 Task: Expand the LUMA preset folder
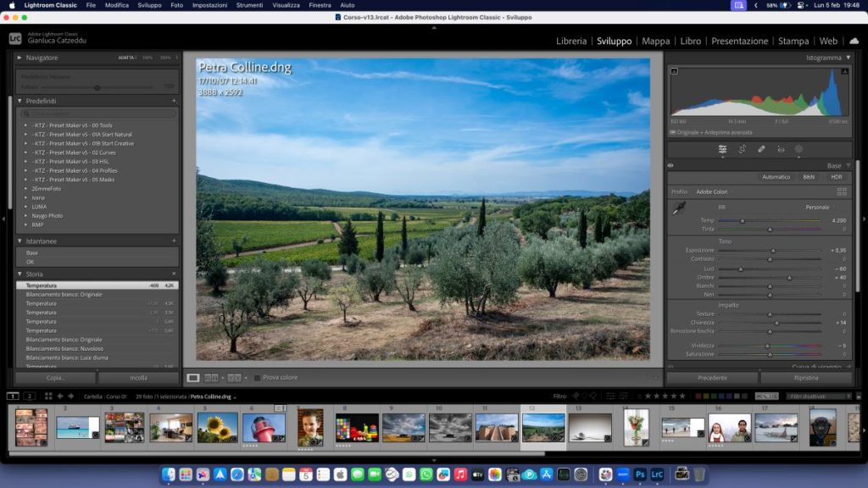[x=25, y=207]
